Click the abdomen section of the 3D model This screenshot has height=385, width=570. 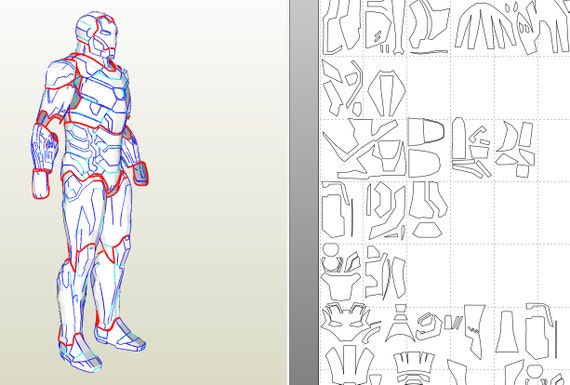pos(94,151)
